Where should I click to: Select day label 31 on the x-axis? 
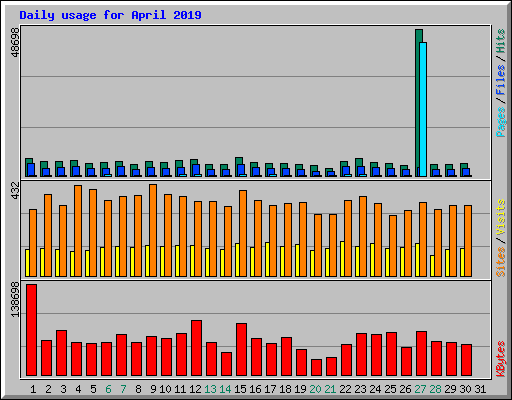(x=480, y=389)
